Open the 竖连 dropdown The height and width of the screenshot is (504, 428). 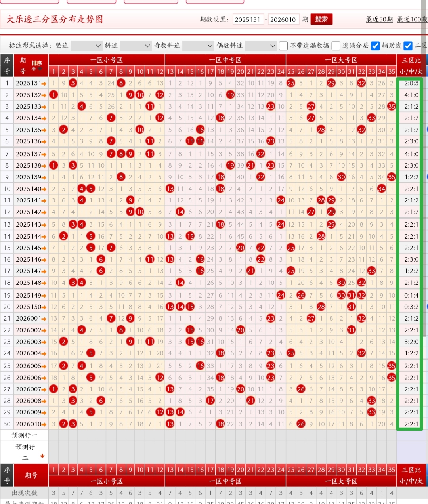86,46
